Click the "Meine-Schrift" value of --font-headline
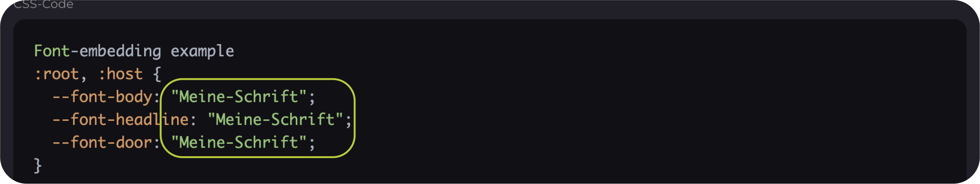This screenshot has width=980, height=184. tap(275, 120)
